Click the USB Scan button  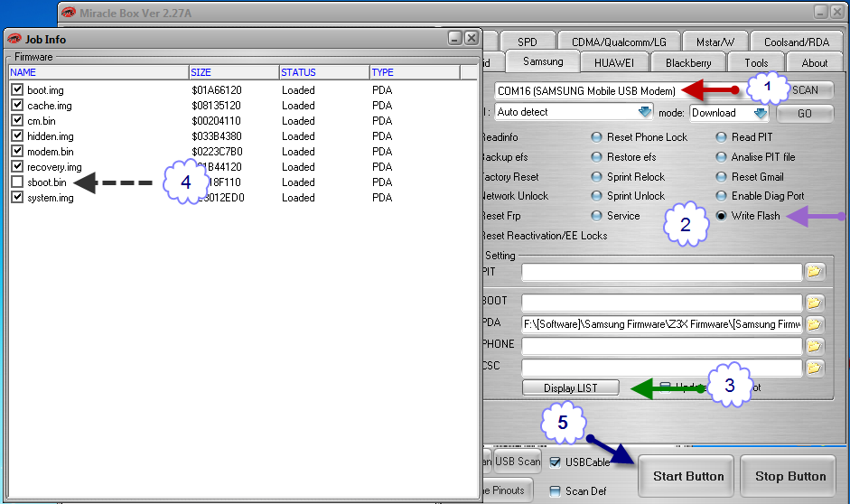(518, 462)
